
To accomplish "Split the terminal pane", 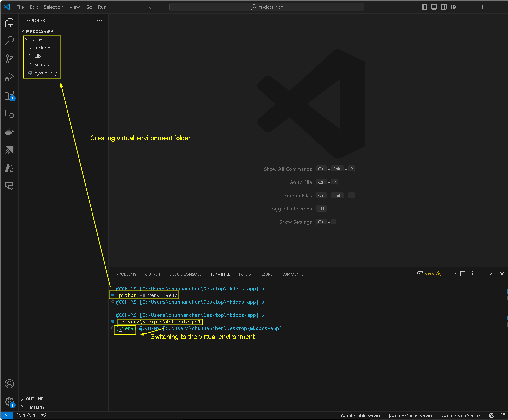I will point(463,274).
